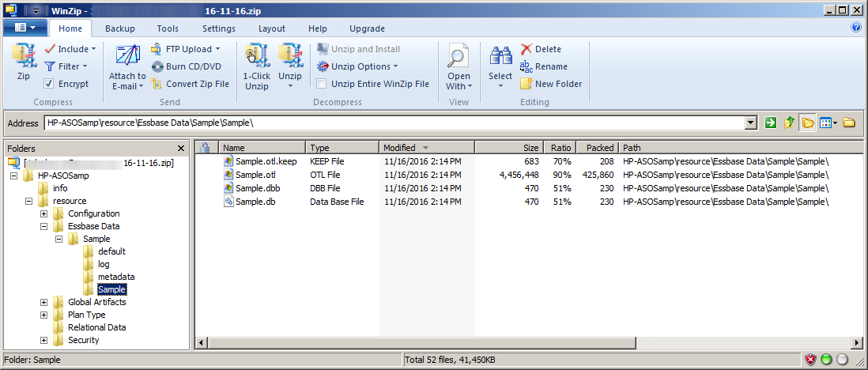Open the quick access toolbar dropdown arrow
Image resolution: width=868 pixels, height=370 pixels.
coord(36,10)
